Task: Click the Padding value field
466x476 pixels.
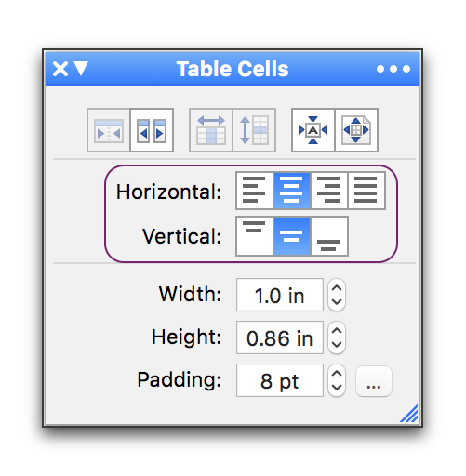Action: (x=280, y=380)
